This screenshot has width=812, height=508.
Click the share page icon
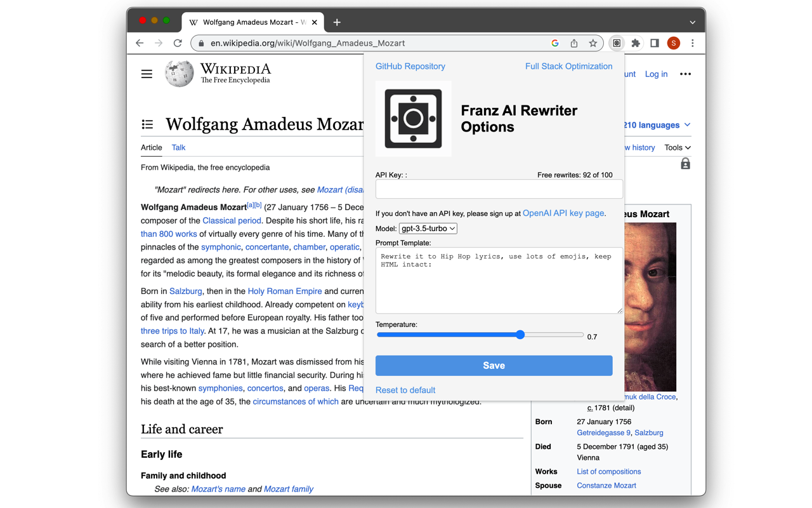574,43
